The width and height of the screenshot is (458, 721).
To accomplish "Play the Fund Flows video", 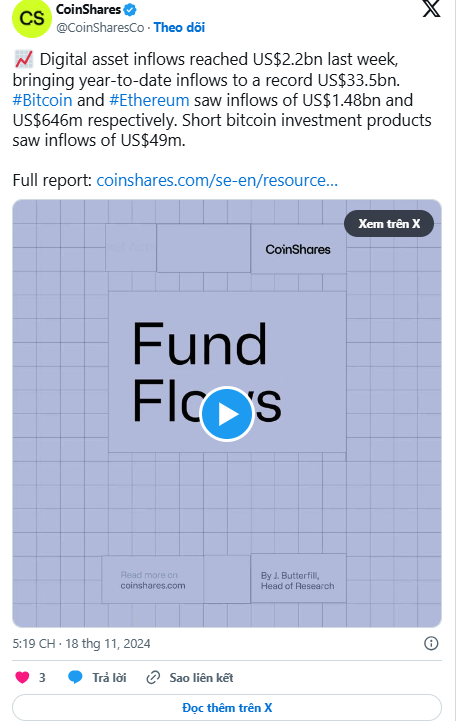I will point(227,414).
